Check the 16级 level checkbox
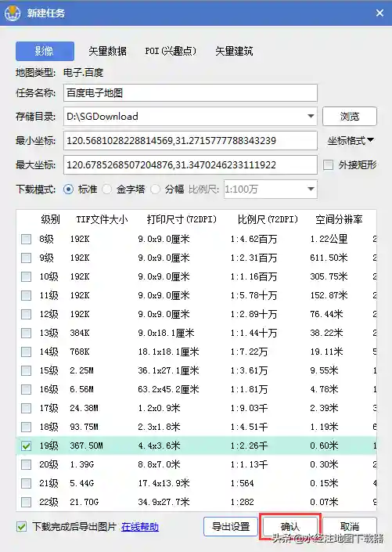Viewport: 392px width, 552px height. click(26, 389)
